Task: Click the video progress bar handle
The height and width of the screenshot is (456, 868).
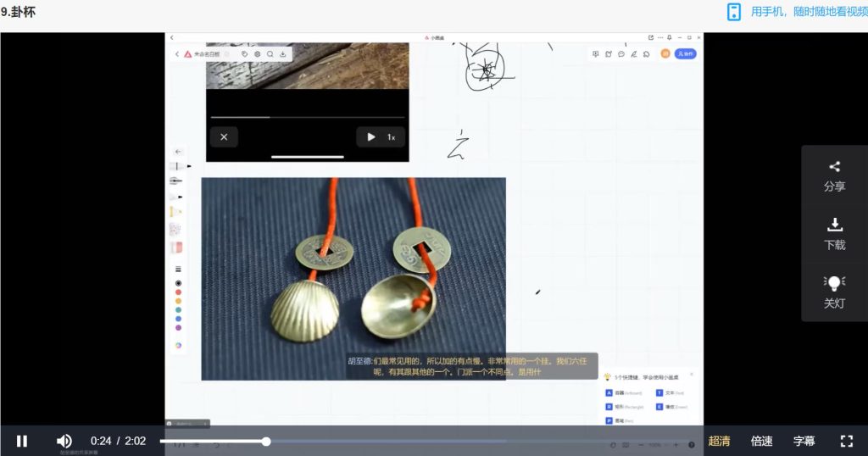Action: point(266,442)
